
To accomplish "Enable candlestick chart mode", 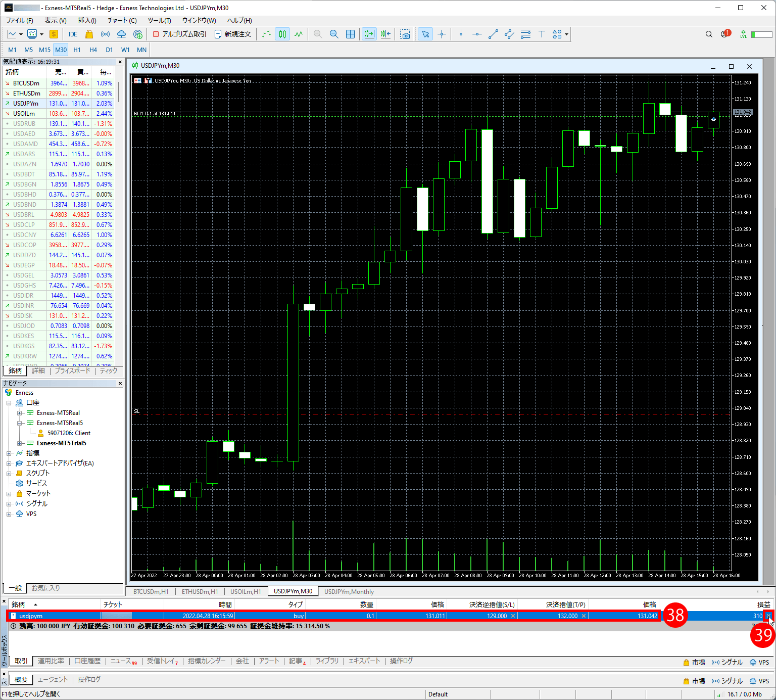I will (282, 34).
